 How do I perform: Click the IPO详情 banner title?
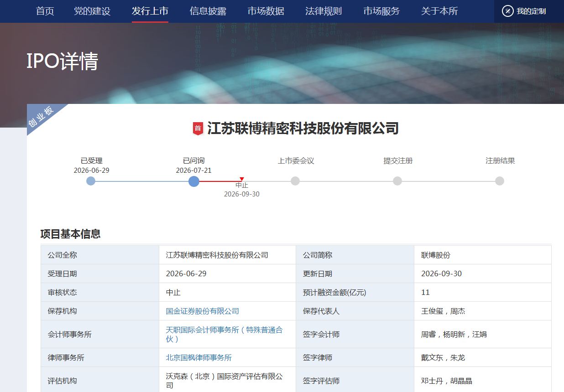click(62, 61)
